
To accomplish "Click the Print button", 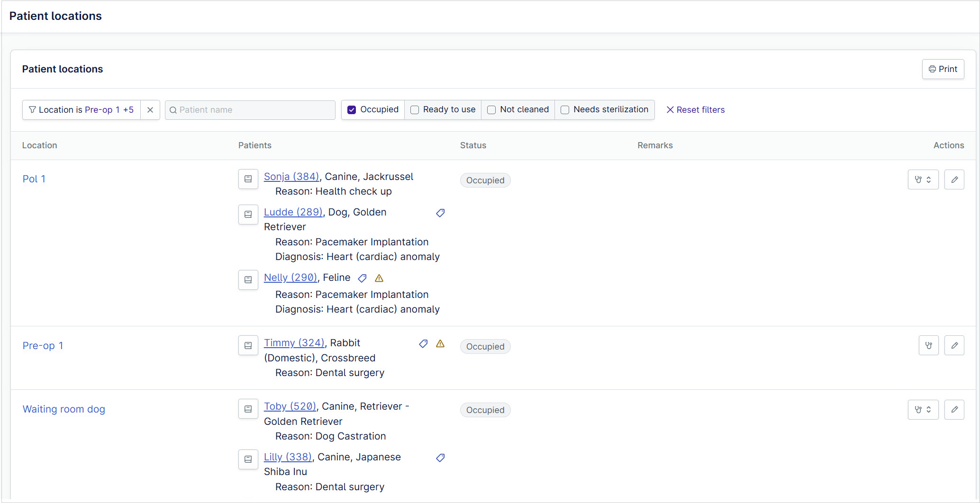I will pos(943,69).
